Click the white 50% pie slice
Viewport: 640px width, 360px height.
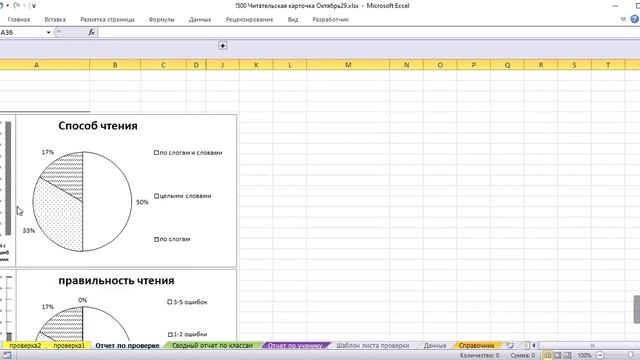point(108,202)
